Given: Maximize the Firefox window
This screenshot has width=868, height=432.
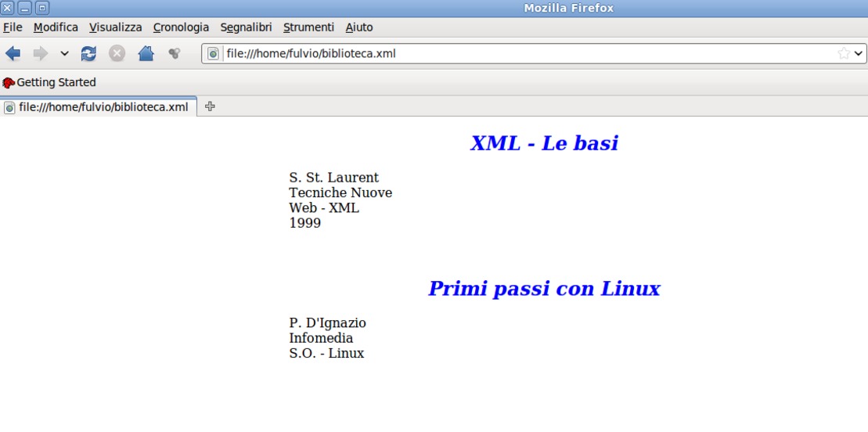Looking at the screenshot, I should point(42,9).
